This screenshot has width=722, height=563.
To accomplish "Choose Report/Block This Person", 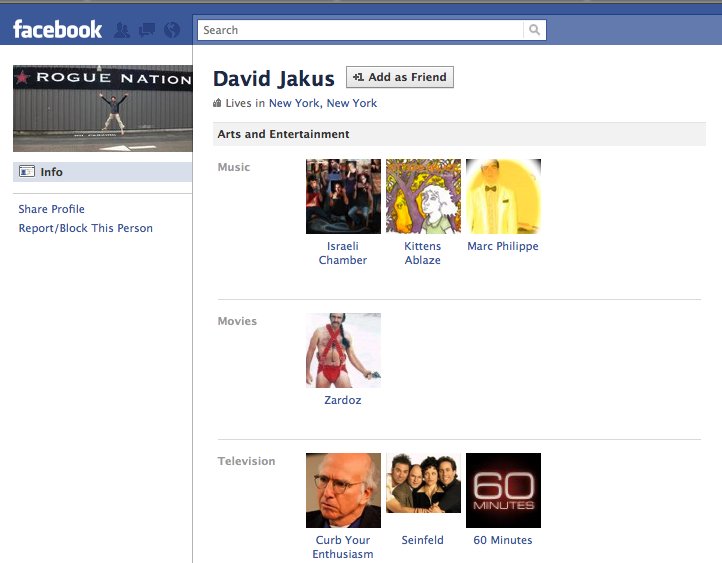I will (85, 228).
